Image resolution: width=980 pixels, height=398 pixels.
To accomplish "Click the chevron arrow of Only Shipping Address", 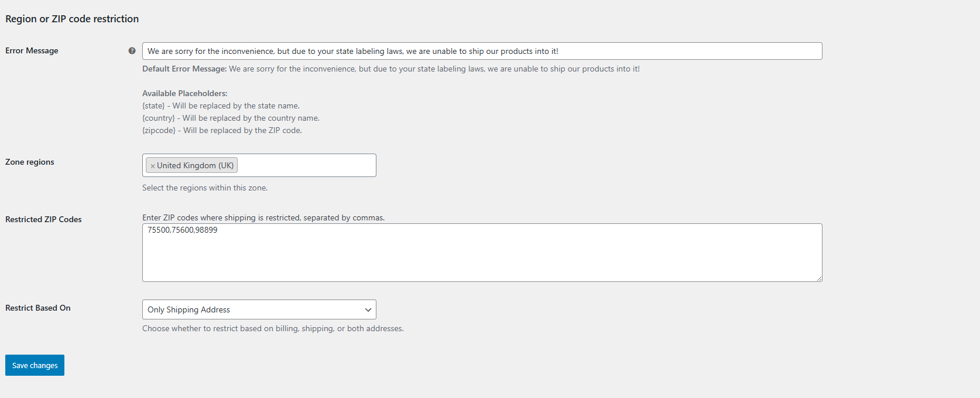I will point(368,309).
